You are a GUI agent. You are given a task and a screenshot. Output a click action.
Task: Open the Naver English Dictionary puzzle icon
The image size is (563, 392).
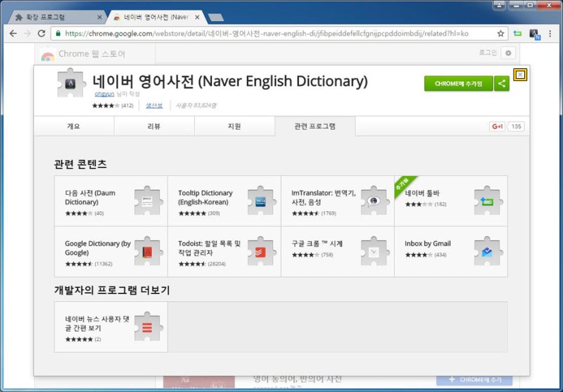click(71, 83)
